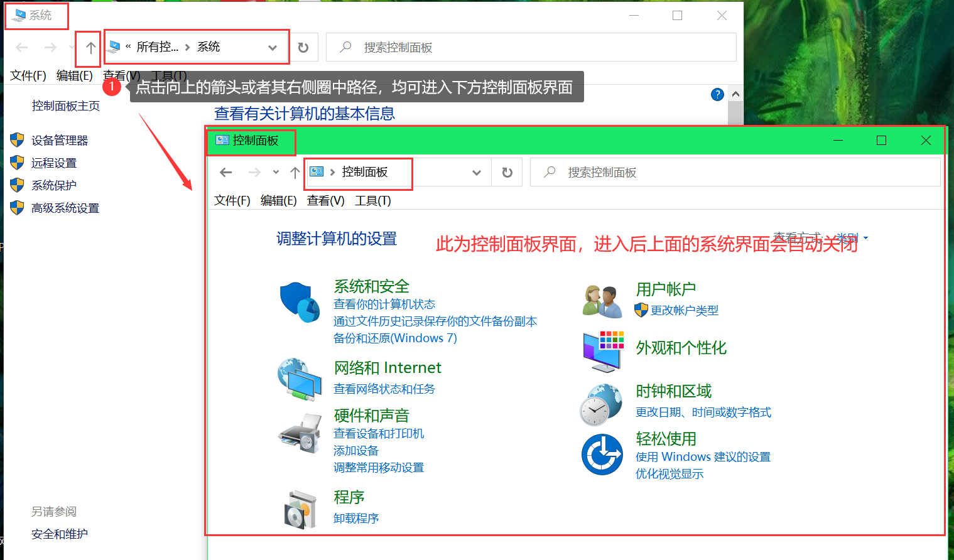Click the chevron between 所有控... and 系统
This screenshot has height=560, width=954.
pos(187,47)
